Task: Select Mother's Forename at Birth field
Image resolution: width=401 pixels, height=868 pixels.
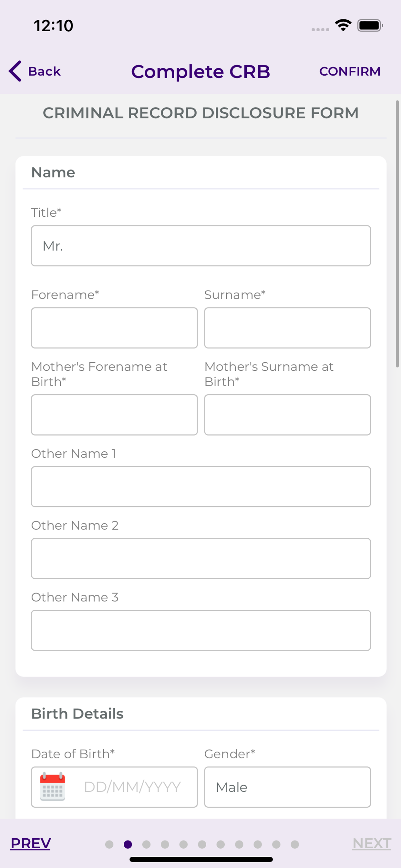Action: 114,415
